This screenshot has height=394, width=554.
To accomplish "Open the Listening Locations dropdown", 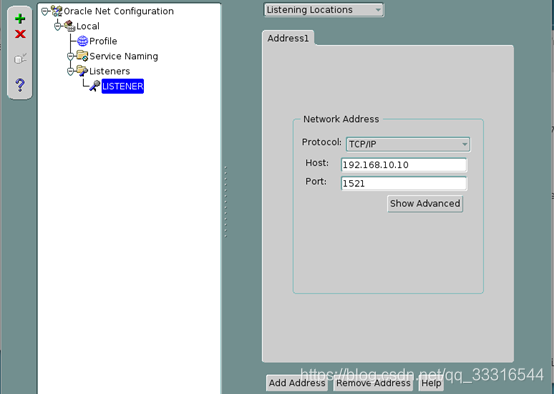I will [x=324, y=10].
